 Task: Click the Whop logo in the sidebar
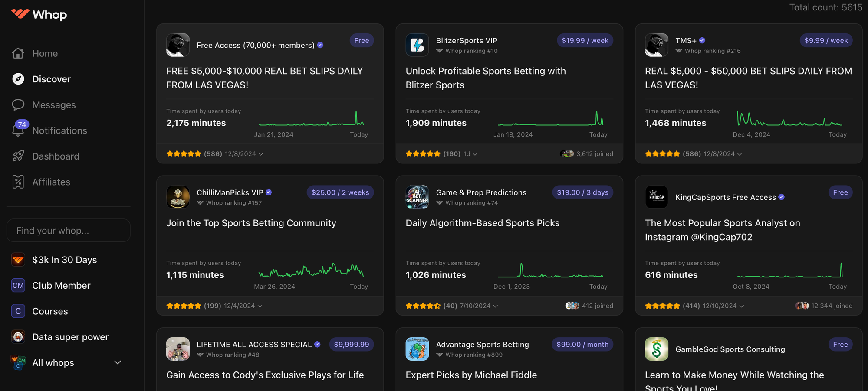point(39,14)
